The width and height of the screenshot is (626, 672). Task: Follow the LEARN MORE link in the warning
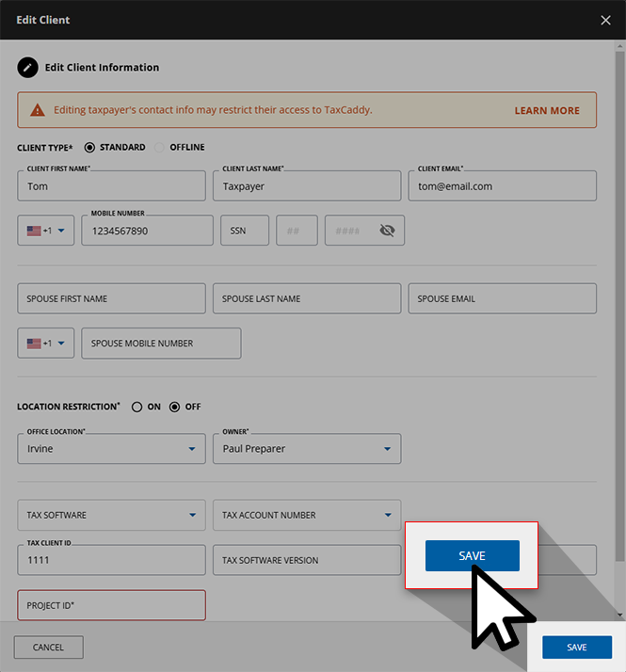point(547,110)
